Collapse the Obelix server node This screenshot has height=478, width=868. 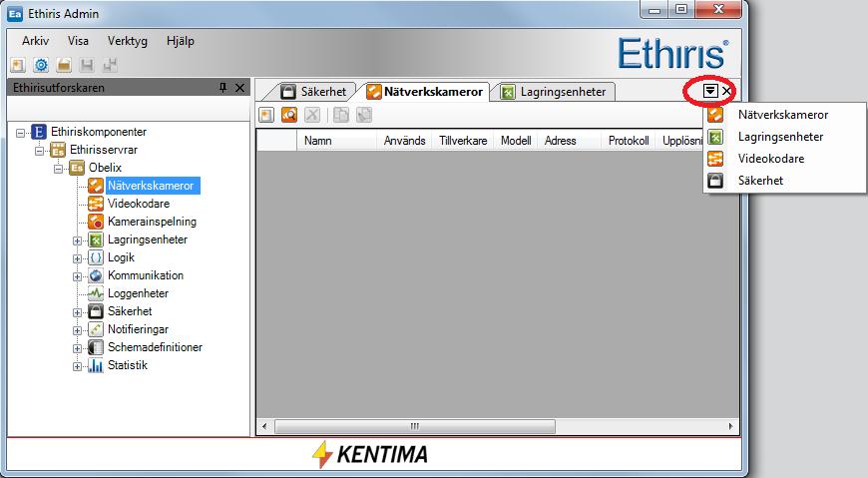click(x=58, y=169)
